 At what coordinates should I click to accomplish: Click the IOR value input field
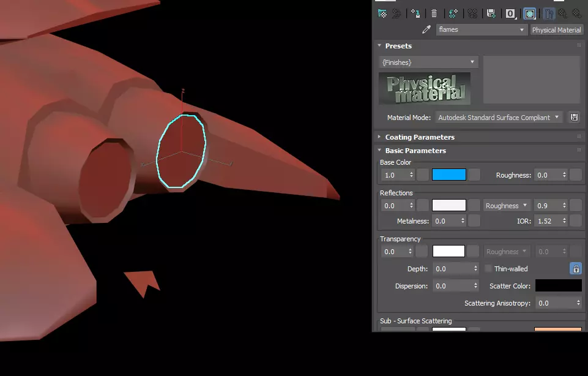547,221
